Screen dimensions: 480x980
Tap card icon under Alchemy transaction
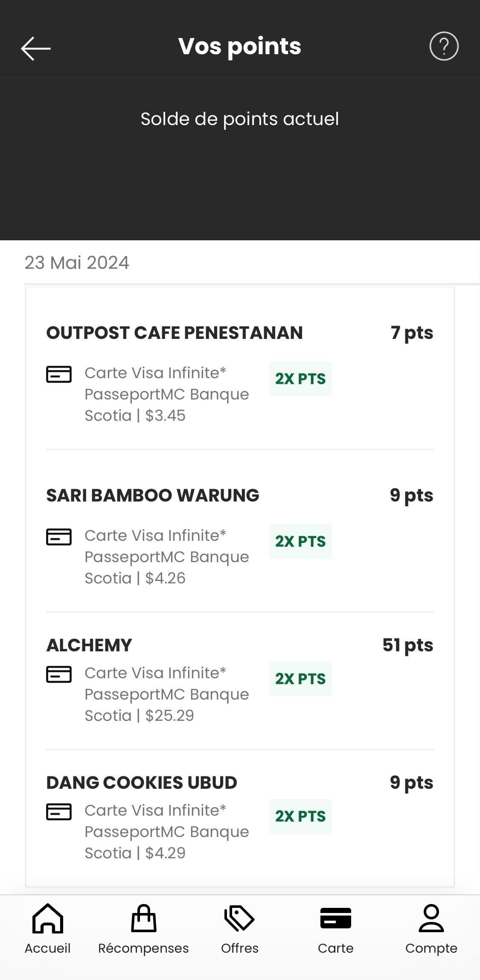coord(59,674)
